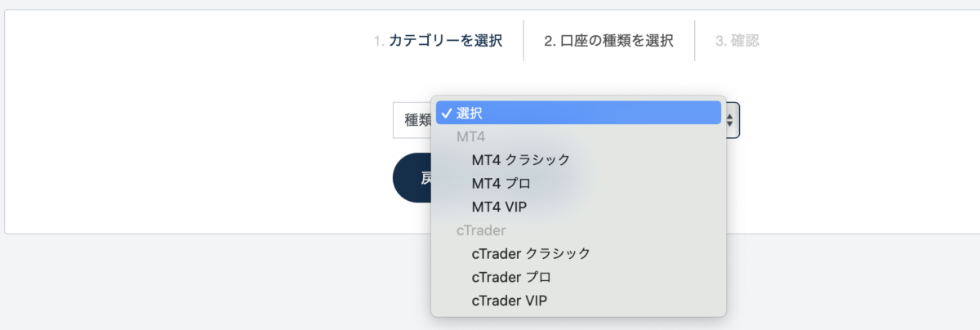The width and height of the screenshot is (980, 330).
Task: Choose cTrader プロ from the list
Action: click(511, 277)
